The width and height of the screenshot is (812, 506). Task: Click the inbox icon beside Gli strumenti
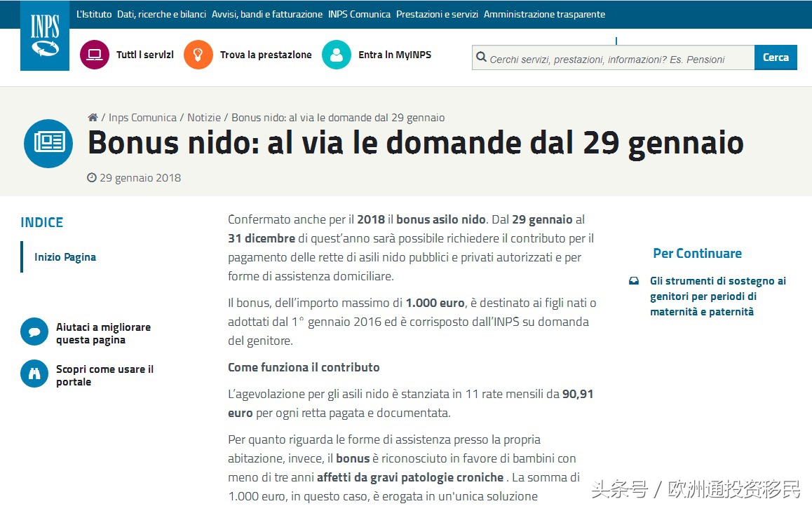click(x=634, y=281)
